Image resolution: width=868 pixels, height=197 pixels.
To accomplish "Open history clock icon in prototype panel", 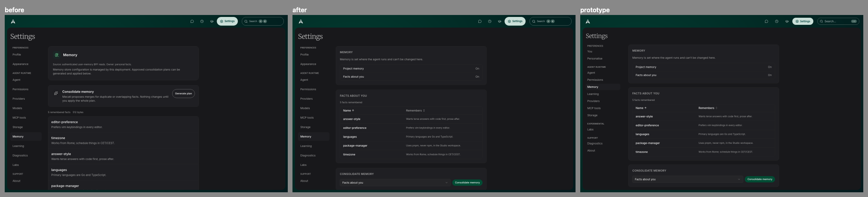I will tap(776, 21).
